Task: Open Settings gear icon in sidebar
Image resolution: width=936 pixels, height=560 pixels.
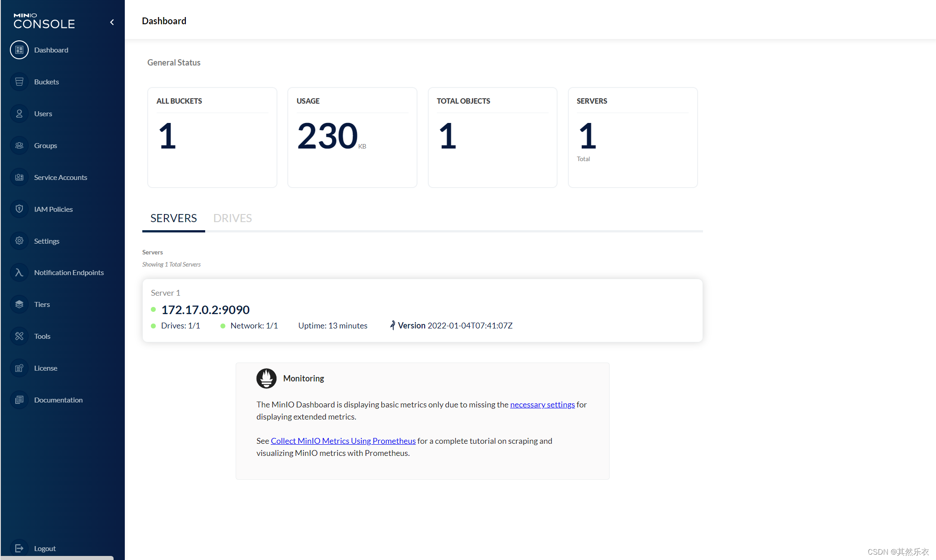Action: [x=19, y=241]
